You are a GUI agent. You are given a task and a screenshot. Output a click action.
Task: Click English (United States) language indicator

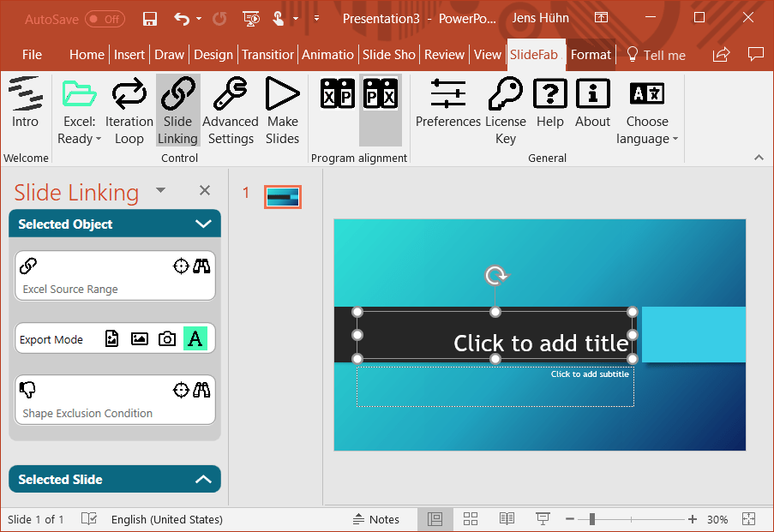point(167,519)
